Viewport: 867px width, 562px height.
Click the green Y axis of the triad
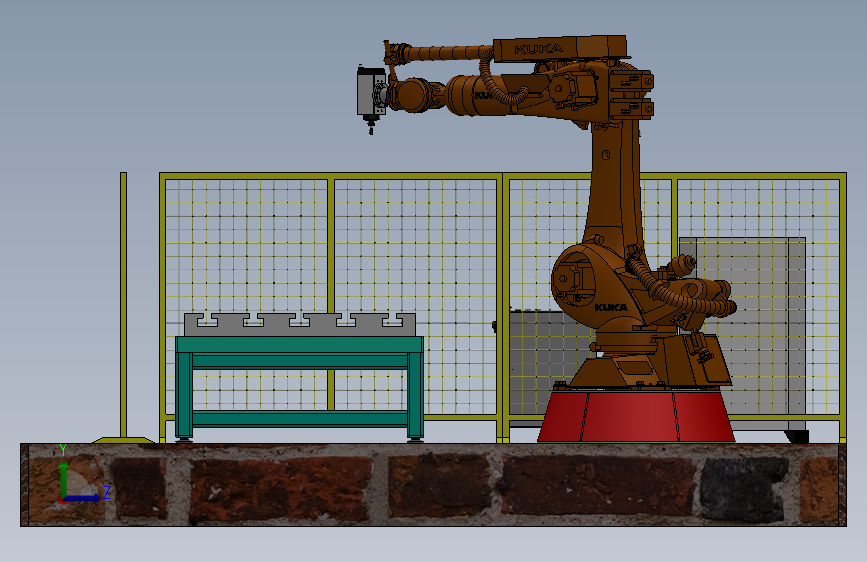tap(64, 478)
